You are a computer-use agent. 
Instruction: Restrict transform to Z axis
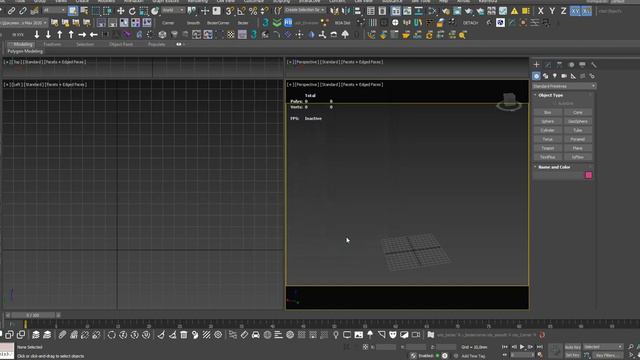tap(563, 11)
